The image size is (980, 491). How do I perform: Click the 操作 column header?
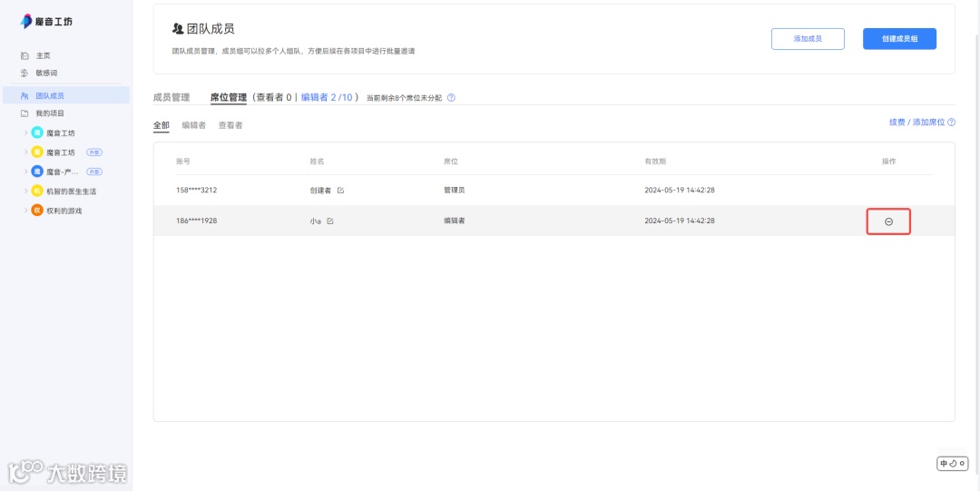pos(888,162)
